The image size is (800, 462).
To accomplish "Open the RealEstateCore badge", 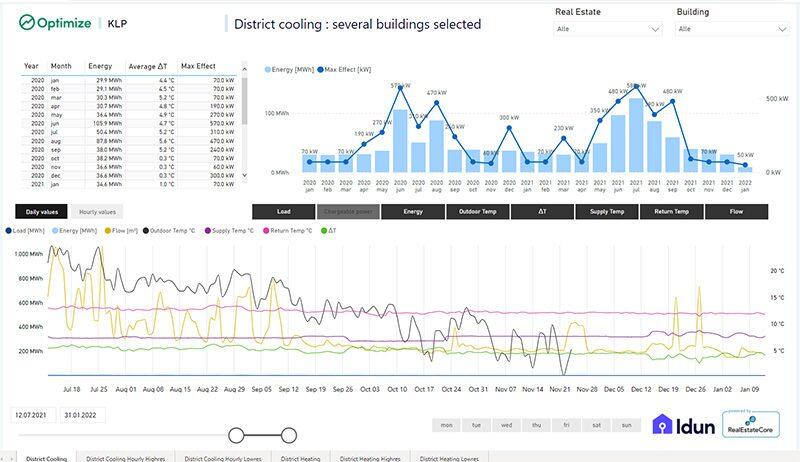I will pos(751,424).
